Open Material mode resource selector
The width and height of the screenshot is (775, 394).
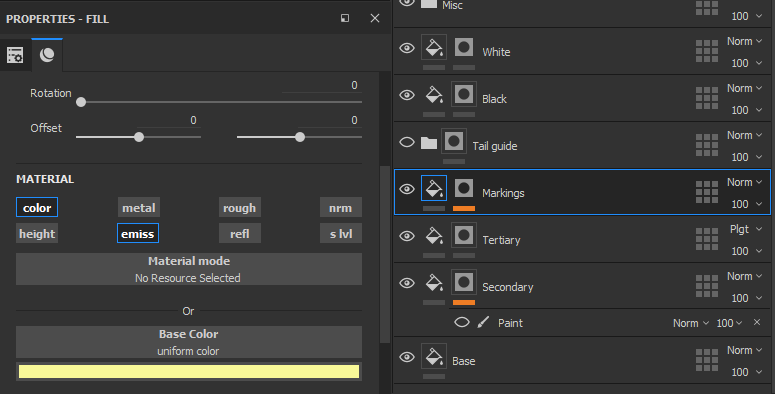click(189, 269)
